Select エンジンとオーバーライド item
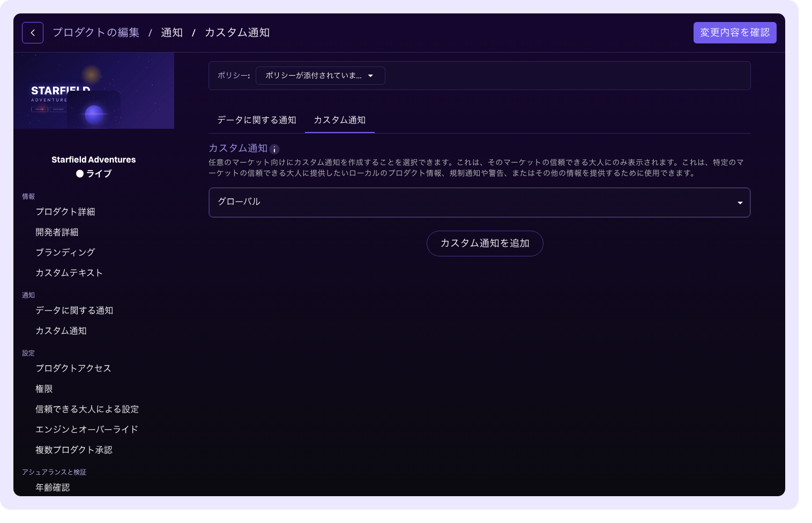 tap(87, 430)
